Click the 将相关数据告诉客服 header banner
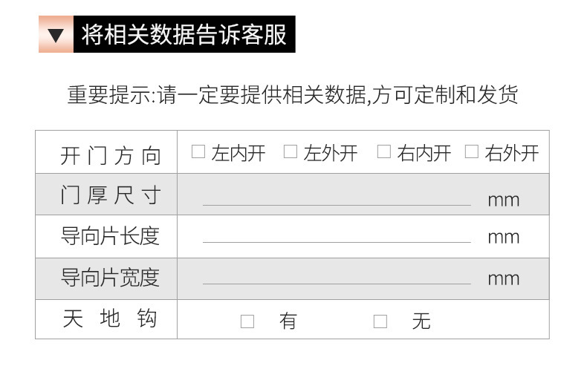The height and width of the screenshot is (392, 587). tap(184, 35)
